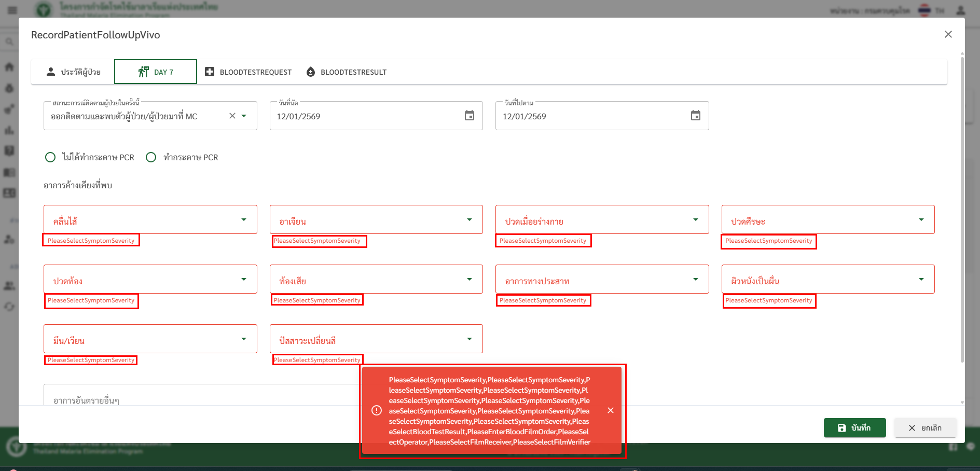This screenshot has height=471, width=980.
Task: Expand the คลื่นไส้ severity dropdown
Action: (243, 220)
